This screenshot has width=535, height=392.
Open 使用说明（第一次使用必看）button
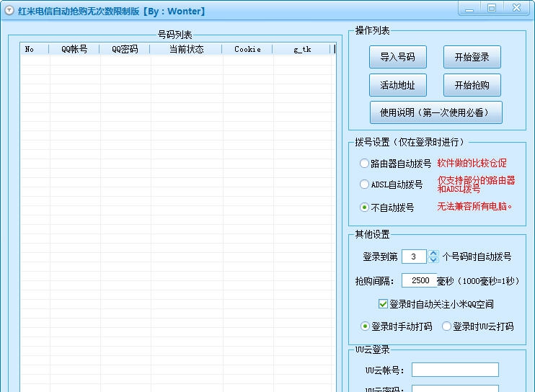[x=435, y=112]
